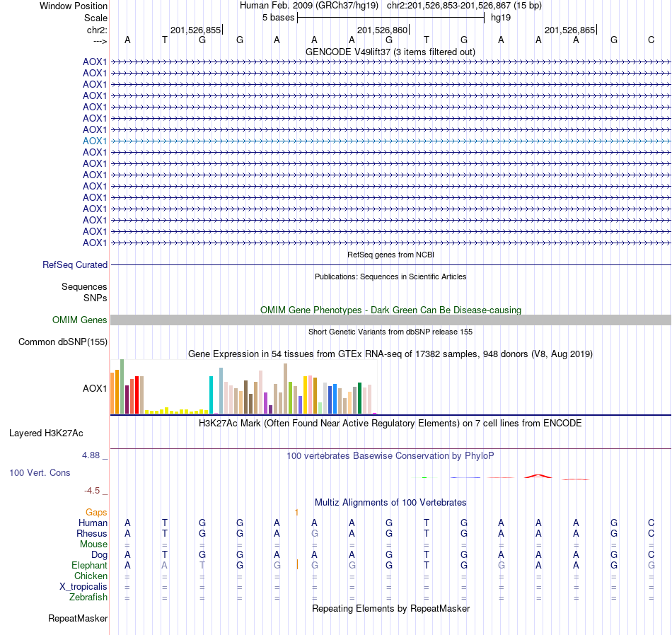Click the C base in the top reference sequence row
672x635 pixels.
tap(651, 40)
